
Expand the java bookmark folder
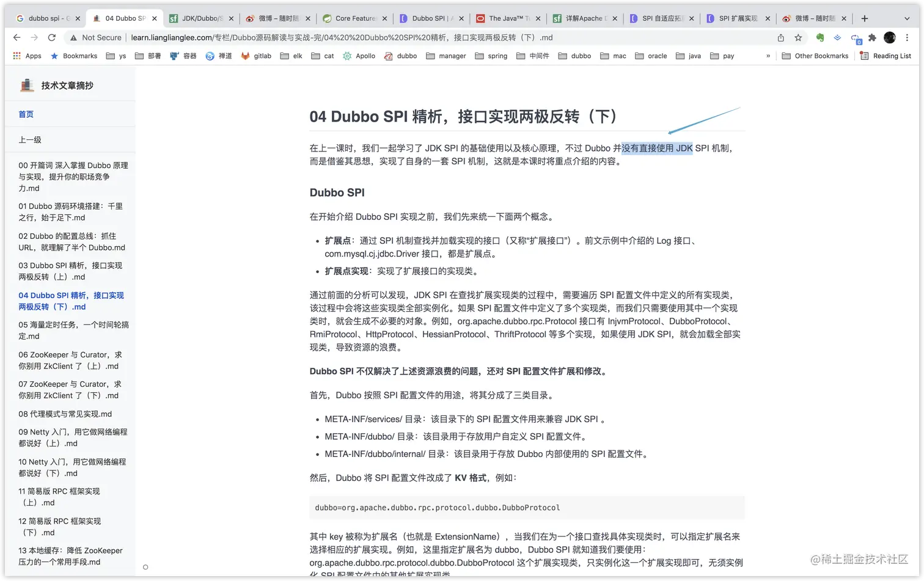(x=688, y=56)
